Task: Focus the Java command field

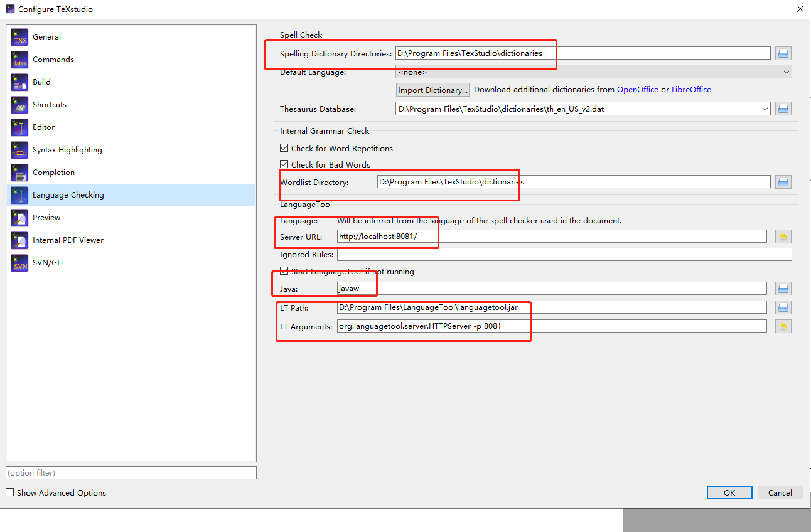Action: [x=552, y=289]
